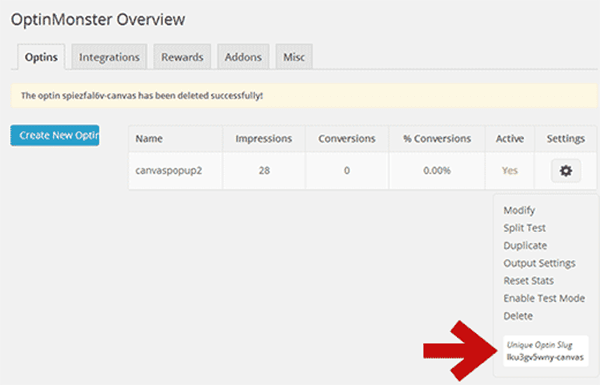Click the impressions value 28
Image resolution: width=600 pixels, height=385 pixels.
point(264,170)
